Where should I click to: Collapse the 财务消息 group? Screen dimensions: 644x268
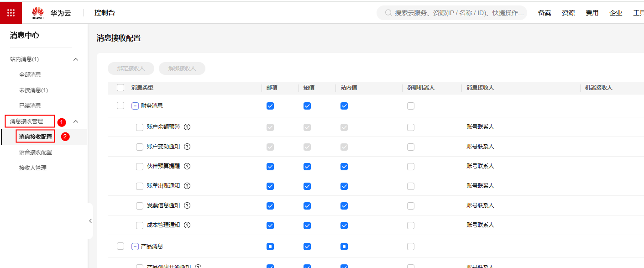pyautogui.click(x=135, y=106)
